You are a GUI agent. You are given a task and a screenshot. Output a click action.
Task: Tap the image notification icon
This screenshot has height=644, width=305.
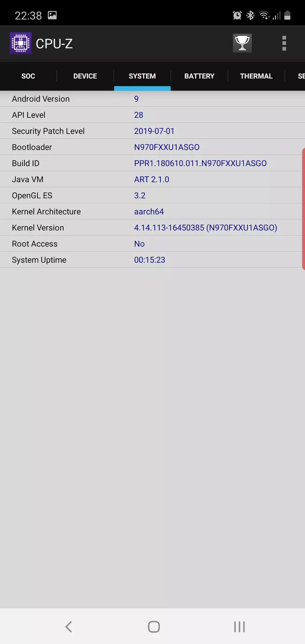(52, 15)
